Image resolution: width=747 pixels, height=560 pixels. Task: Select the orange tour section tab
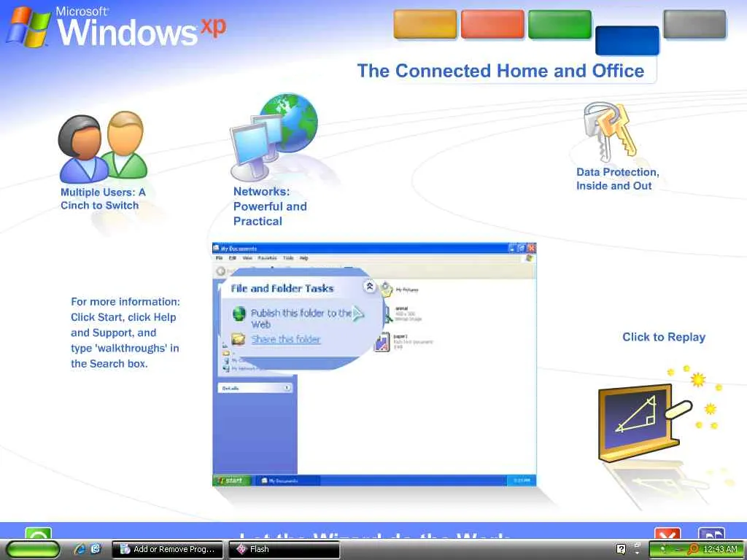coord(425,24)
